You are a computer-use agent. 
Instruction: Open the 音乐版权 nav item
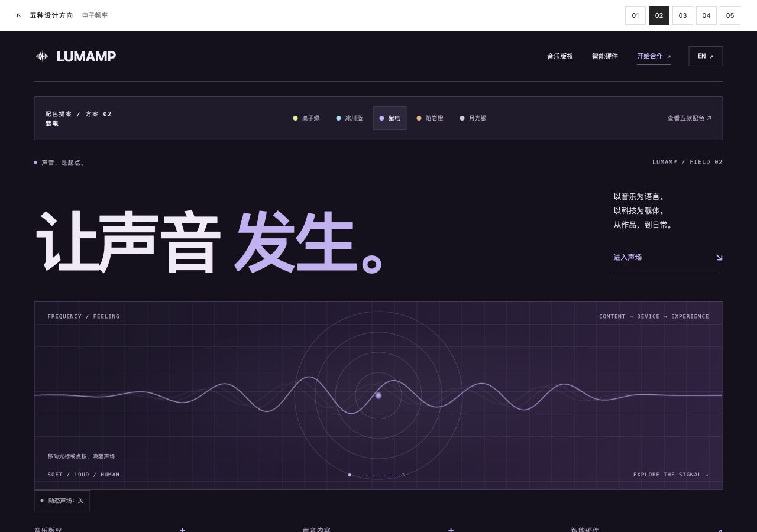560,56
